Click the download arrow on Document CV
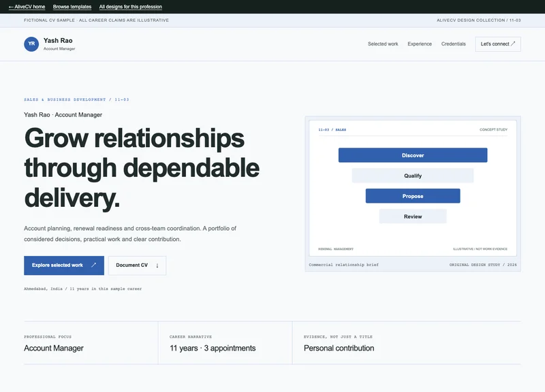This screenshot has width=545, height=392. (x=157, y=265)
